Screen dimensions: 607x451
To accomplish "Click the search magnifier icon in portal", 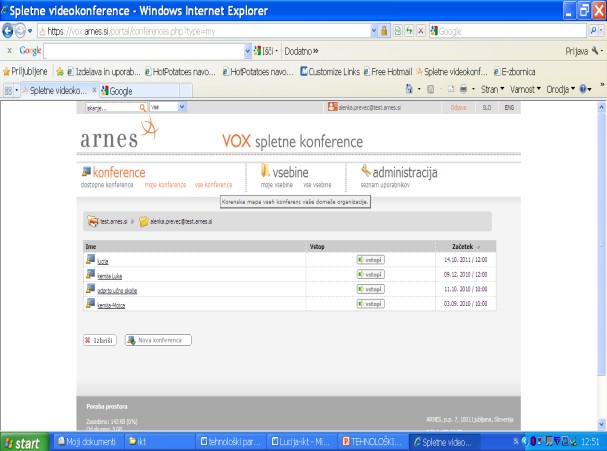I will point(142,106).
